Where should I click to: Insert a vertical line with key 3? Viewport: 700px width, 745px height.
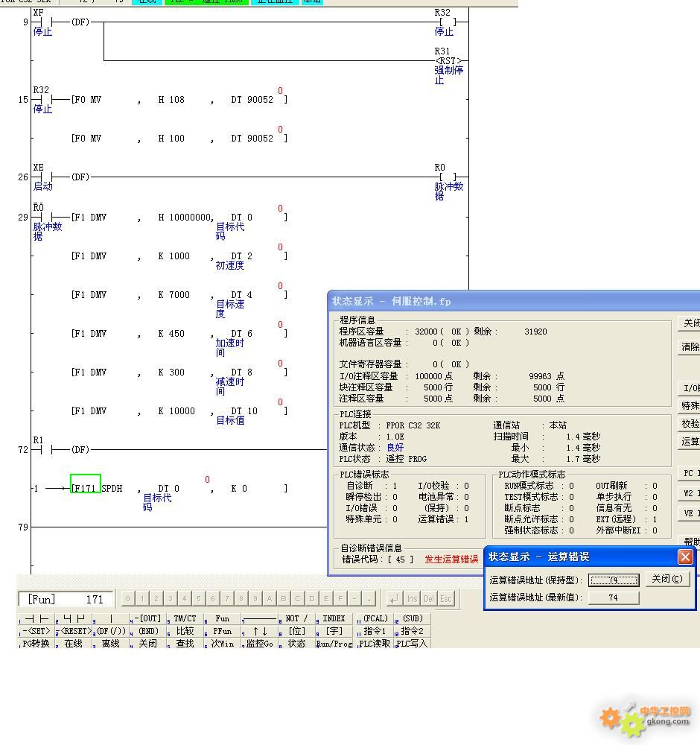tap(111, 618)
